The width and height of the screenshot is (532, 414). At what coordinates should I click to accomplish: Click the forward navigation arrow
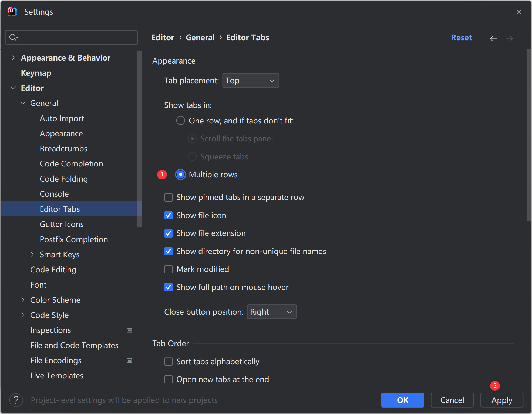pos(509,39)
